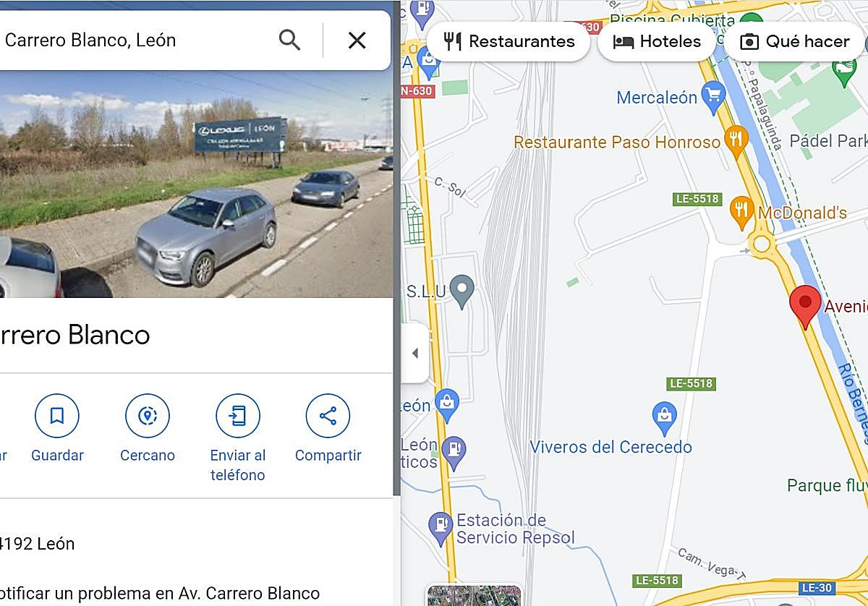Click the search magnifier icon
Screen dimensions: 868x606
(289, 40)
